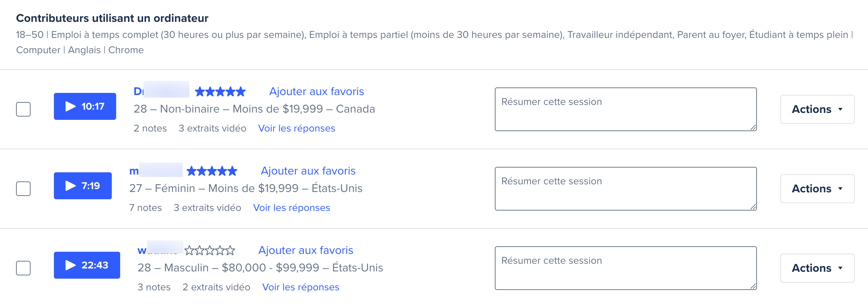Viewport: 868px width, 306px height.
Task: Play the 10:17 session video
Action: 85,106
